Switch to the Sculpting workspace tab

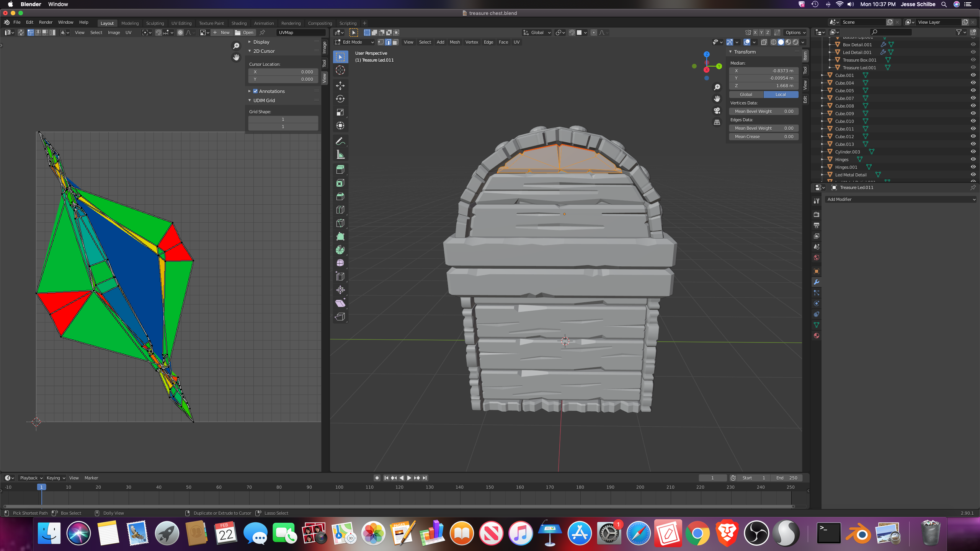pyautogui.click(x=155, y=23)
